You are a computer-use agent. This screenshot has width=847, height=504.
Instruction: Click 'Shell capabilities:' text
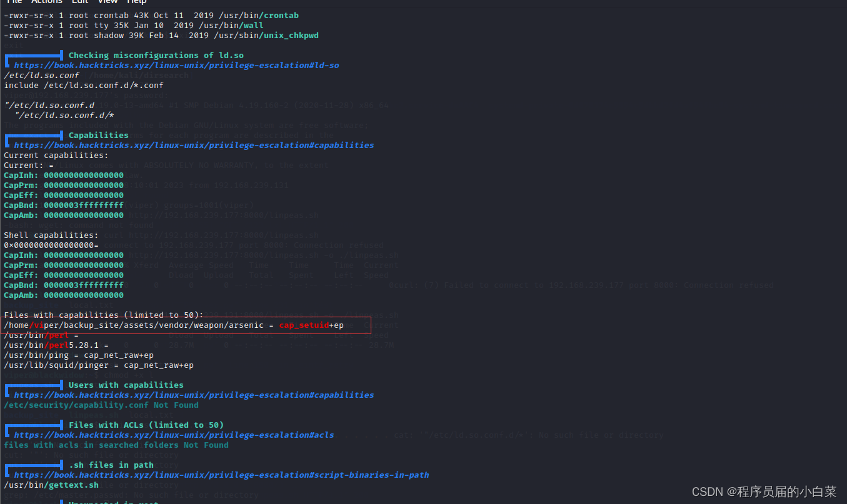pos(51,235)
